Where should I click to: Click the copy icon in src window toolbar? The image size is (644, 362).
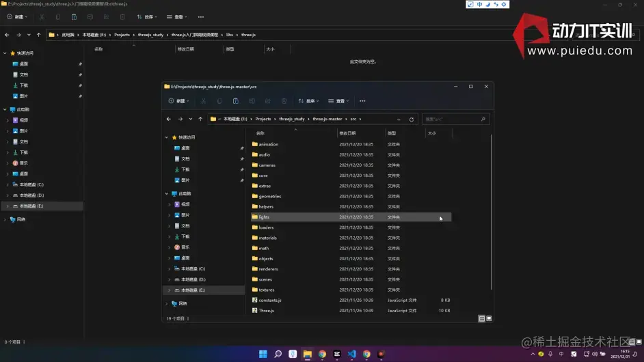(x=219, y=101)
